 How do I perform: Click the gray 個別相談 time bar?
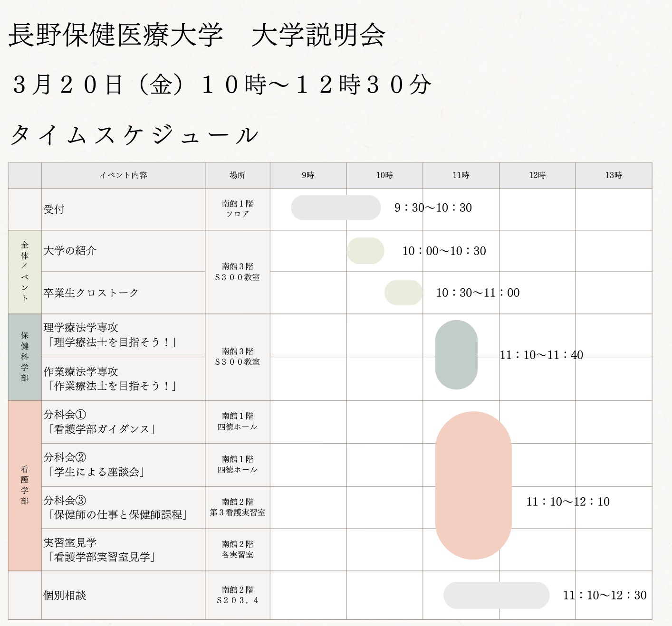tap(496, 595)
